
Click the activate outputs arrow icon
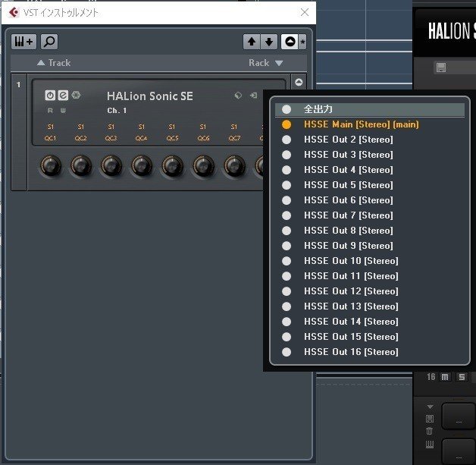coord(253,96)
